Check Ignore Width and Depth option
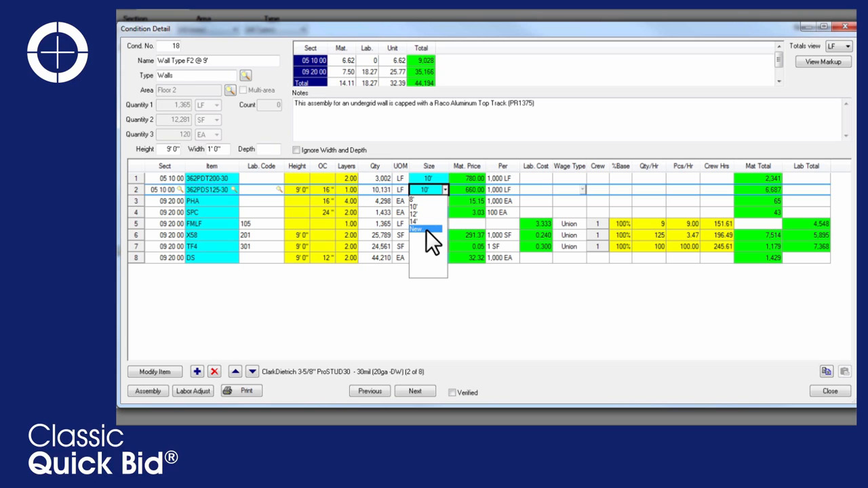The height and width of the screenshot is (488, 868). 296,150
